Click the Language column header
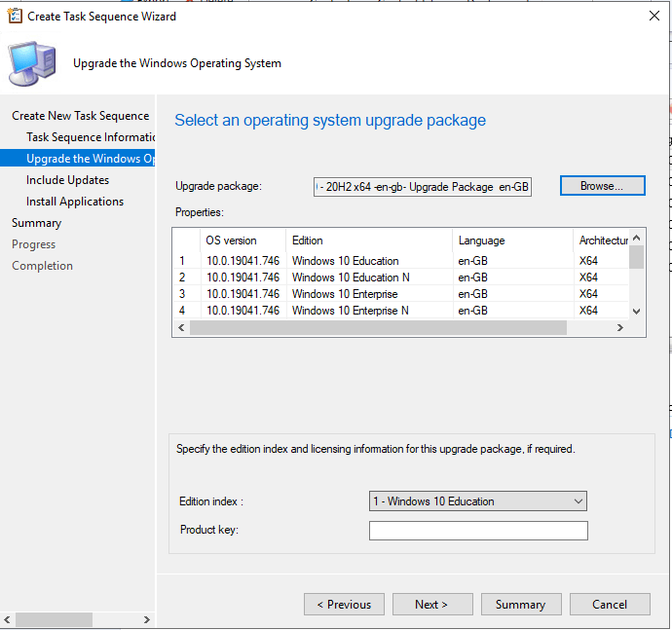This screenshot has width=672, height=630. click(482, 241)
